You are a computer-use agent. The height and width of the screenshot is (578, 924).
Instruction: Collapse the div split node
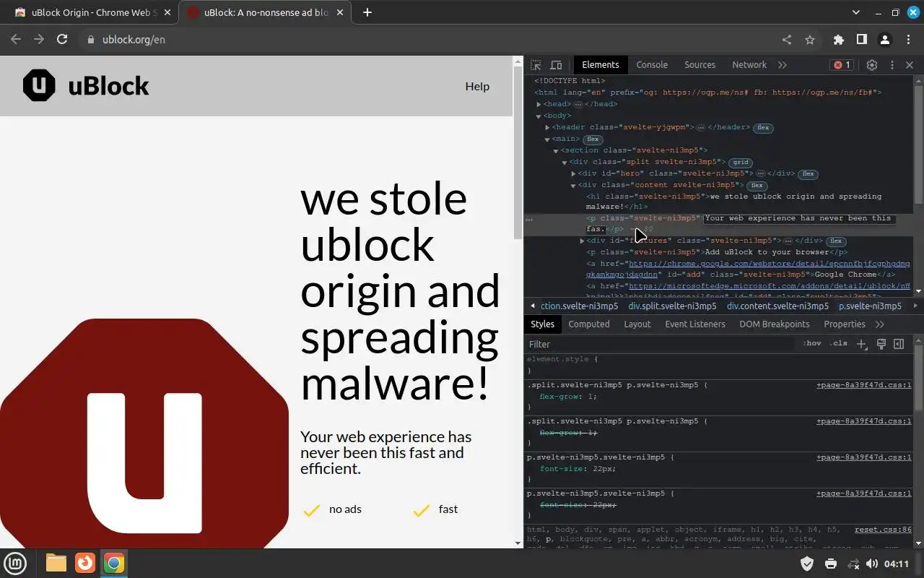[x=565, y=162]
